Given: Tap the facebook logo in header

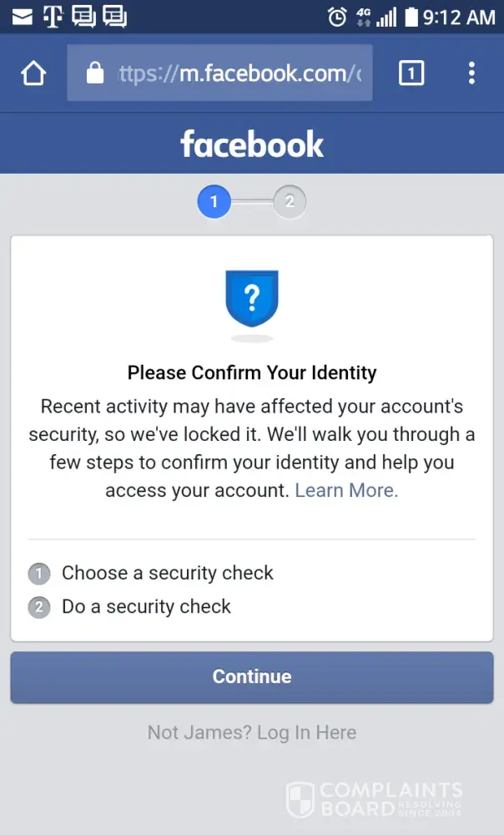Looking at the screenshot, I should pos(252,144).
